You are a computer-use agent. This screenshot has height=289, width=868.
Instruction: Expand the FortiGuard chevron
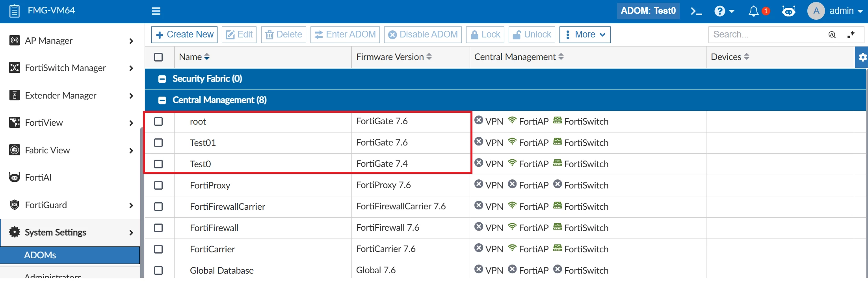tap(131, 205)
